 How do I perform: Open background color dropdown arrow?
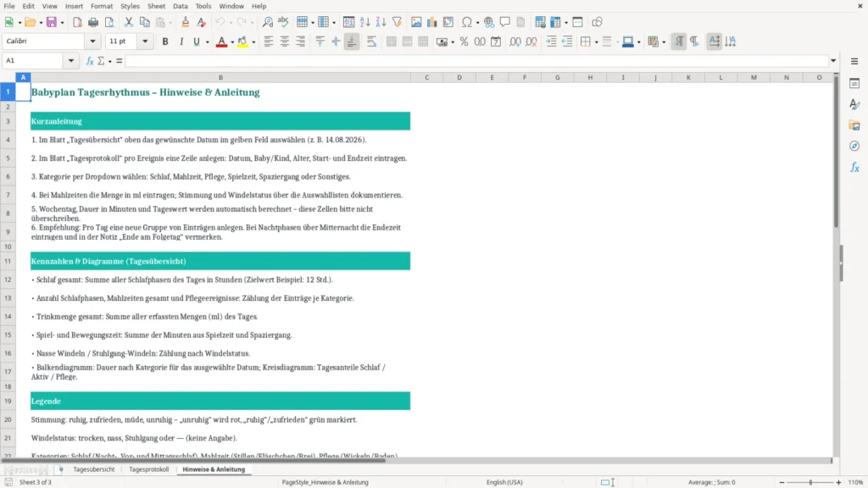(253, 42)
